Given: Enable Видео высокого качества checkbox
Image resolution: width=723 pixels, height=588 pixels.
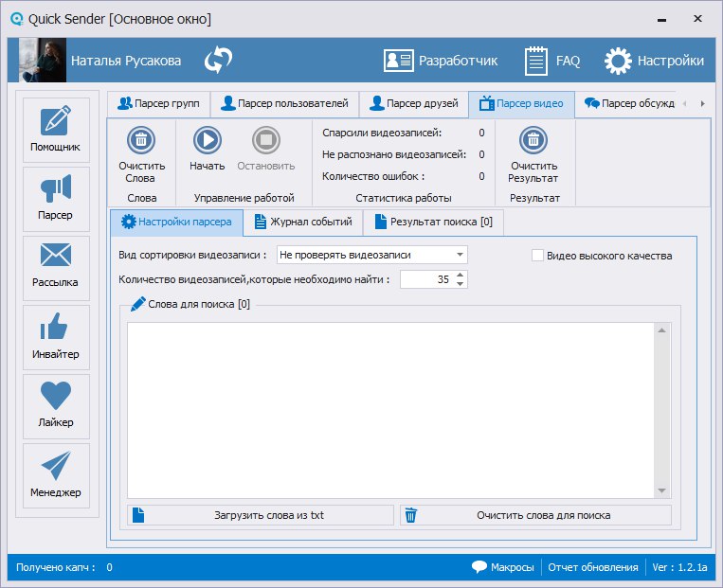Looking at the screenshot, I should point(537,256).
